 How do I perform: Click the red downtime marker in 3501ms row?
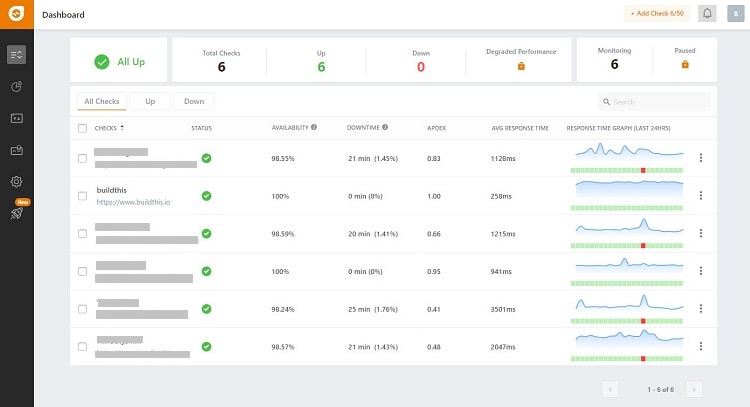pyautogui.click(x=643, y=321)
